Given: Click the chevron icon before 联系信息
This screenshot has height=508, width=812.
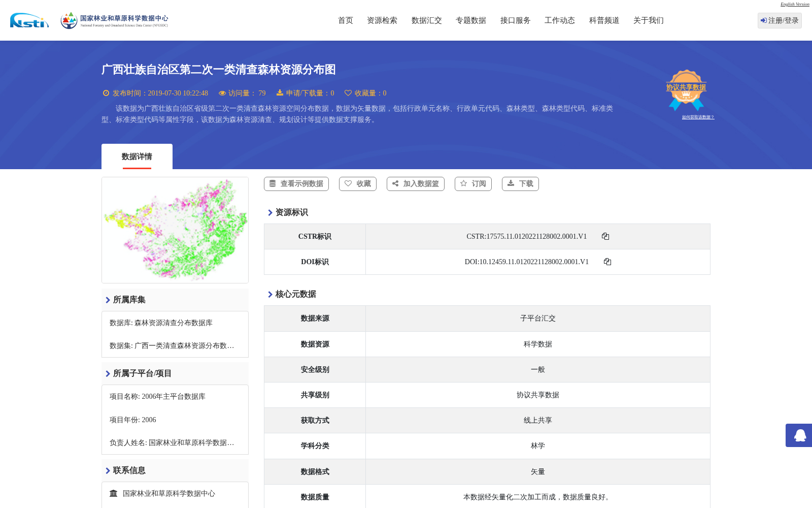Looking at the screenshot, I should (108, 470).
